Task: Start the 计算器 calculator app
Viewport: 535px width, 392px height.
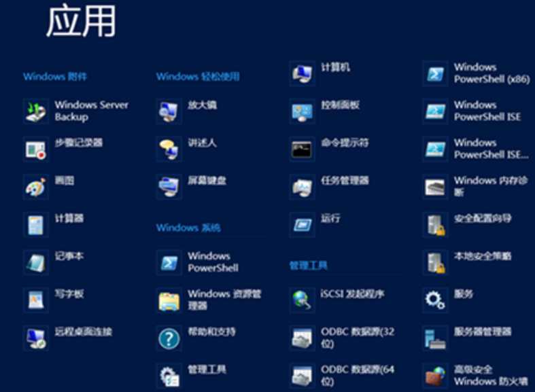Action: coord(54,225)
